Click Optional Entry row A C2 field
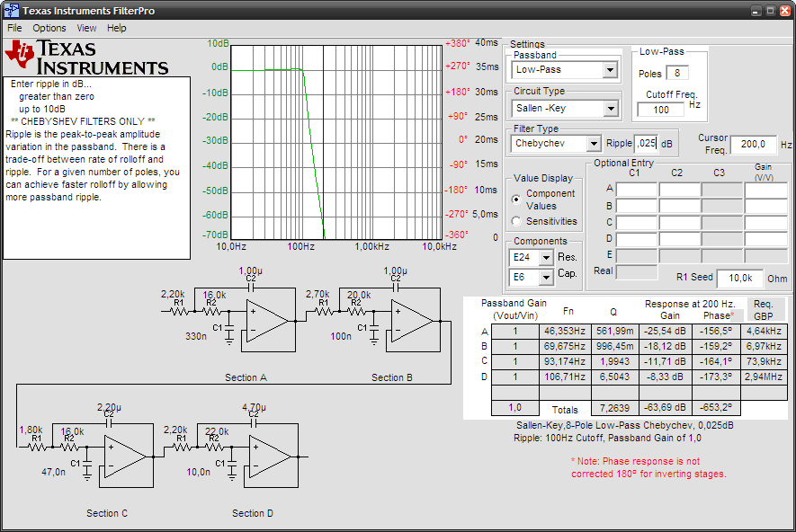796x532 pixels. [x=680, y=190]
